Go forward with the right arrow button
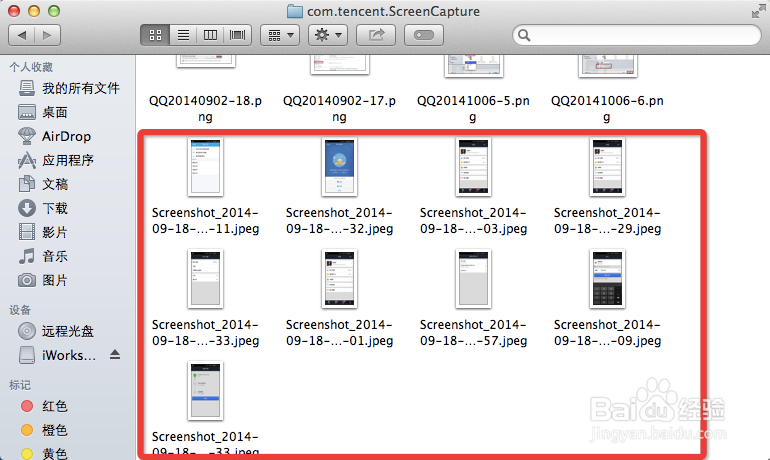 click(x=48, y=35)
